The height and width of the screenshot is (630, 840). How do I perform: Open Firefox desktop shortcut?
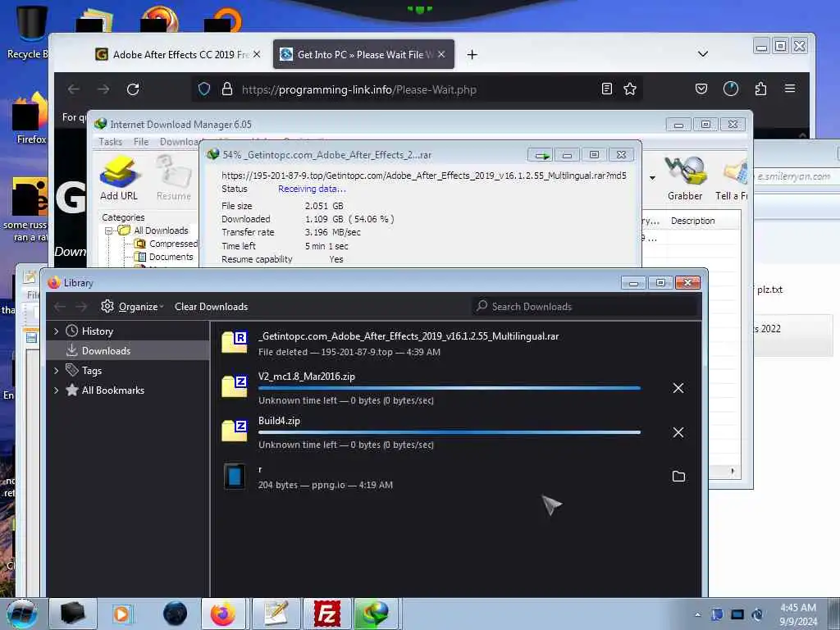coord(30,118)
